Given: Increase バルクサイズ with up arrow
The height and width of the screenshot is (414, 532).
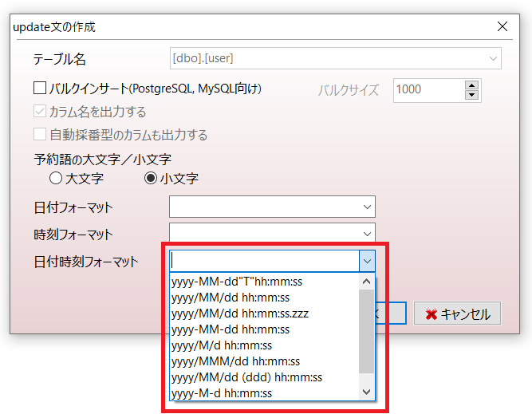Looking at the screenshot, I should (x=471, y=85).
